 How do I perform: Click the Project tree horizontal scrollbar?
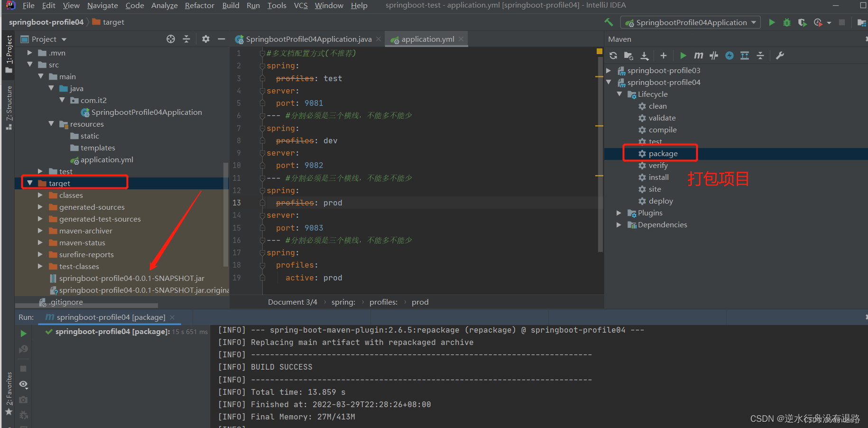87,306
